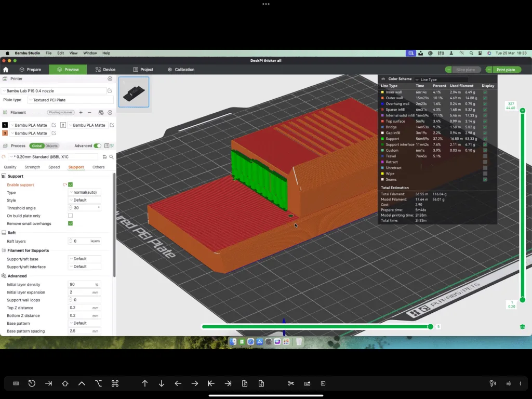Open Base pattern Default dropdown
532x399 pixels.
[x=85, y=323]
